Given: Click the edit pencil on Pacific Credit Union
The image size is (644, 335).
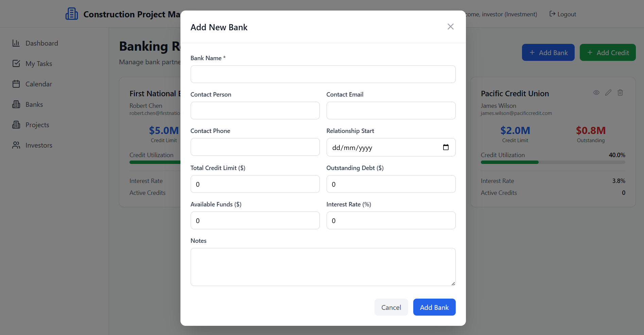Looking at the screenshot, I should click(x=608, y=93).
